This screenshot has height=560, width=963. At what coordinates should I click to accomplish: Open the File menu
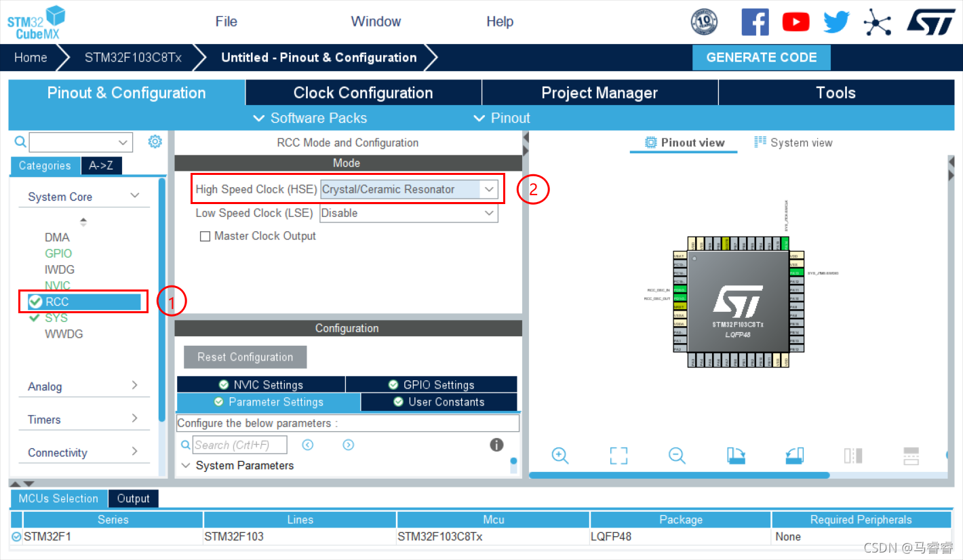[x=226, y=21]
